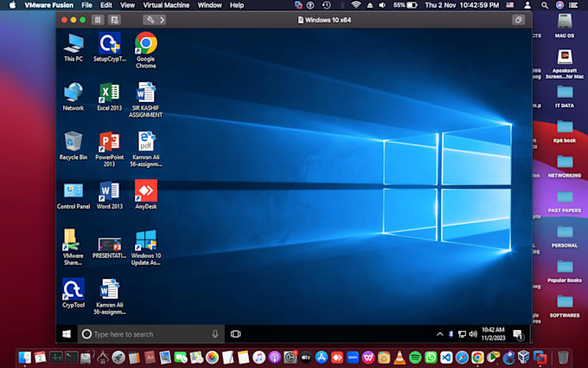Open the PRESENTATI... PowerPoint file
This screenshot has width=588, height=368.
110,248
